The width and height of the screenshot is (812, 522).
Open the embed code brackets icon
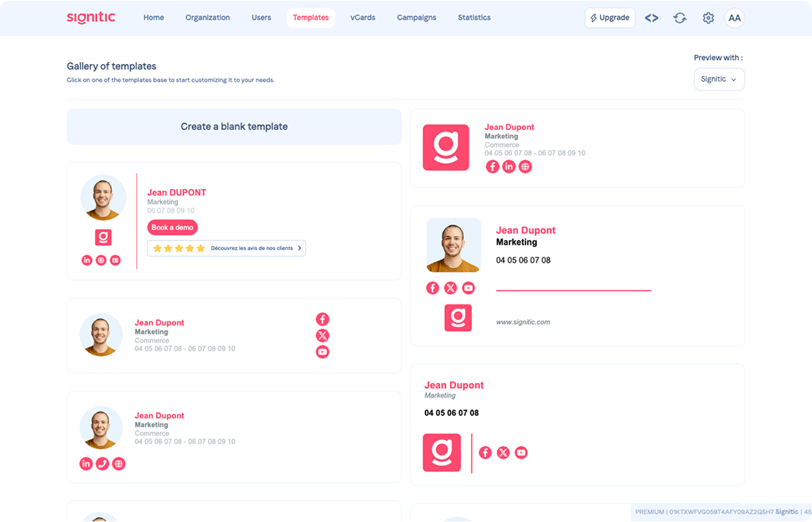pos(651,18)
